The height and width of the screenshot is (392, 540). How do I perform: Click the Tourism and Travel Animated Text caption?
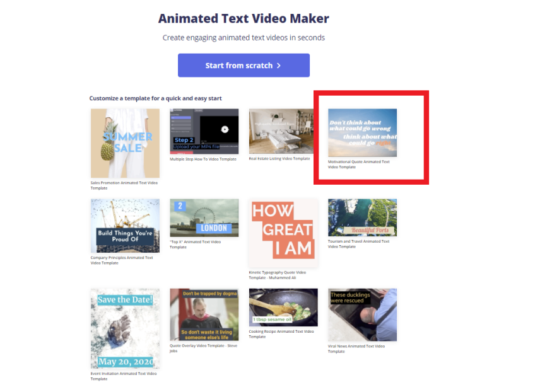(x=358, y=244)
